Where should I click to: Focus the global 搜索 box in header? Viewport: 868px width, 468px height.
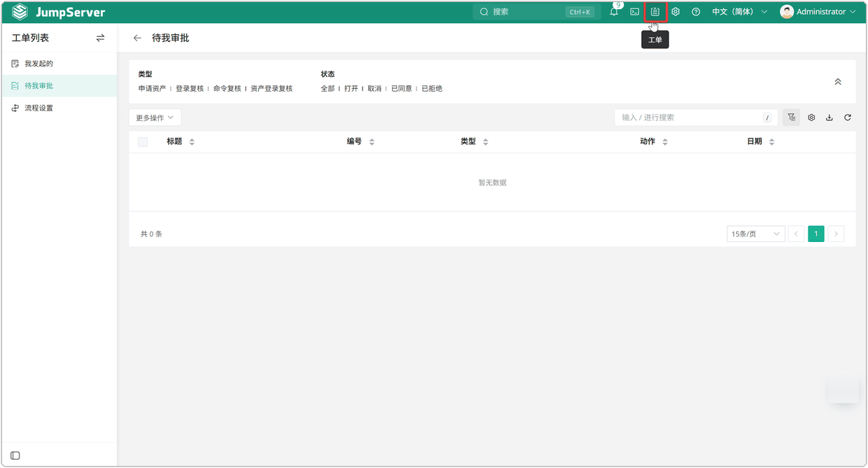537,12
